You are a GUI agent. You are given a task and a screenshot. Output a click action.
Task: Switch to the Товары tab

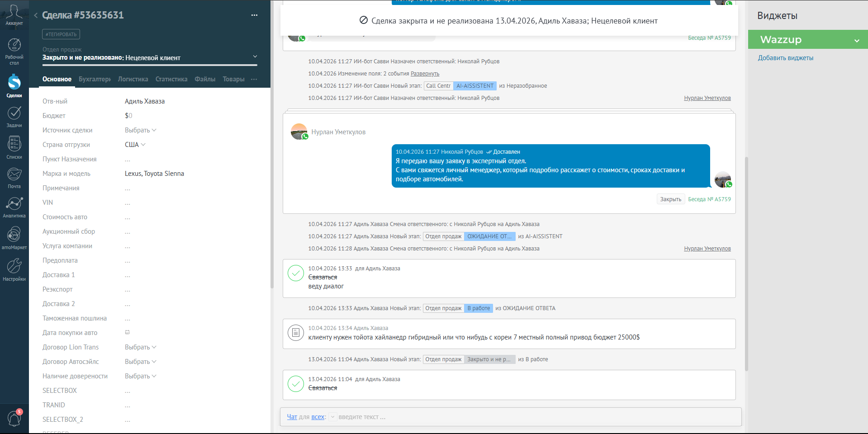coord(233,79)
